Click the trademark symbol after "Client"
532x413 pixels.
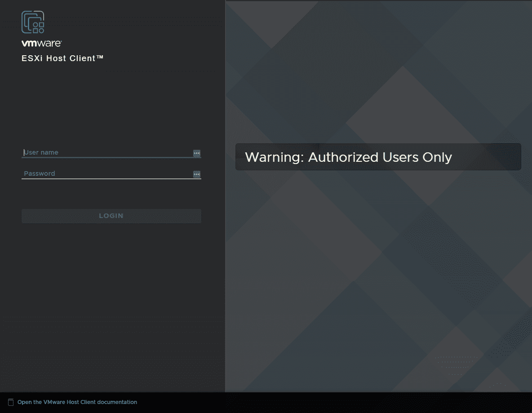pos(100,57)
